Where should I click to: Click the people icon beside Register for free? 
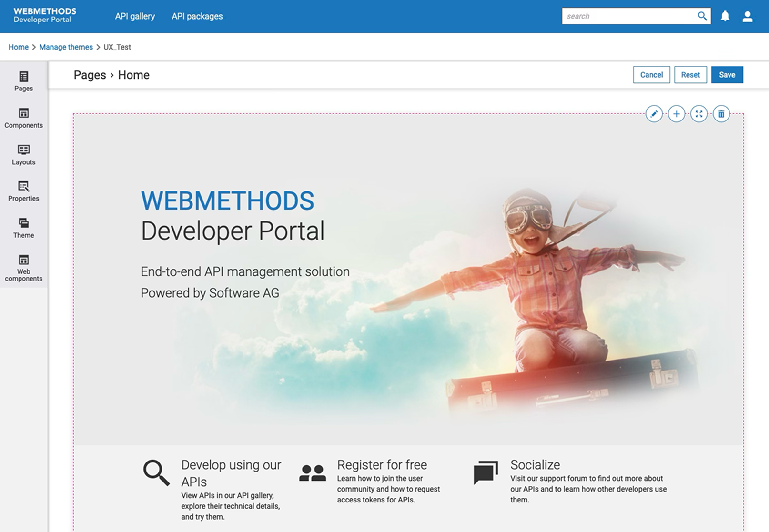point(313,473)
